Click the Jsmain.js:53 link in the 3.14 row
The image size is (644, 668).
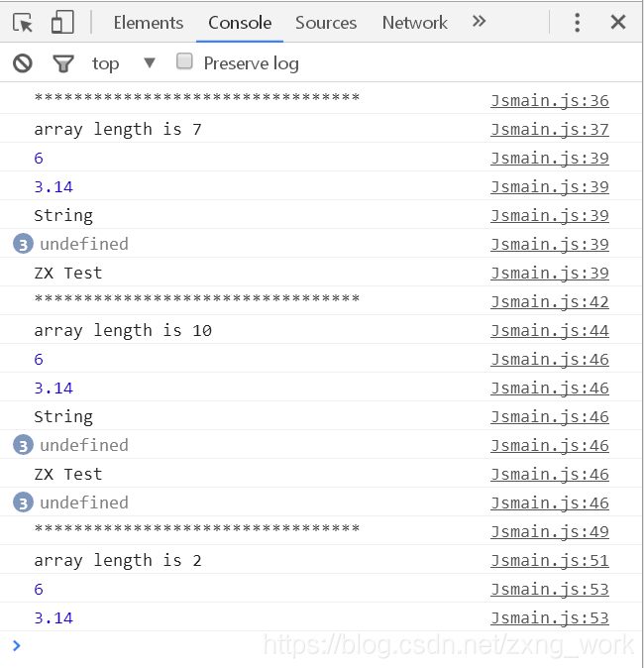550,618
